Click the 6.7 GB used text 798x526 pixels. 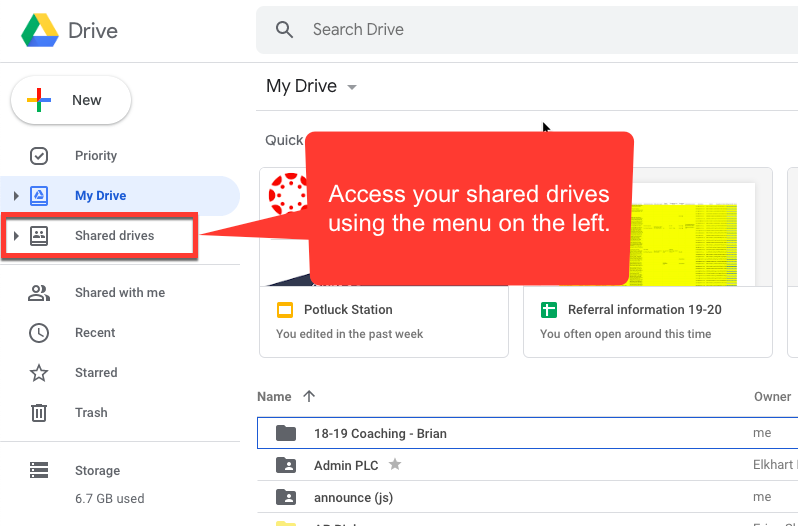(x=109, y=499)
